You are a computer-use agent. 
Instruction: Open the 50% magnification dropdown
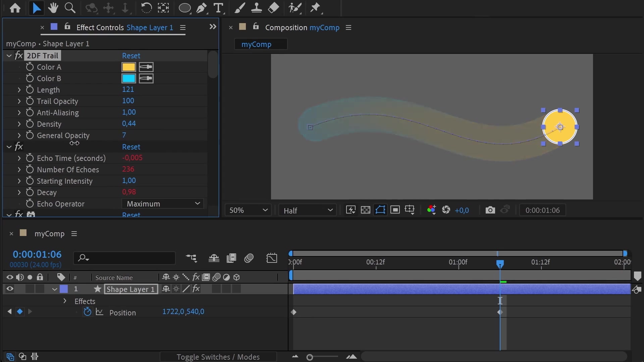pos(248,210)
